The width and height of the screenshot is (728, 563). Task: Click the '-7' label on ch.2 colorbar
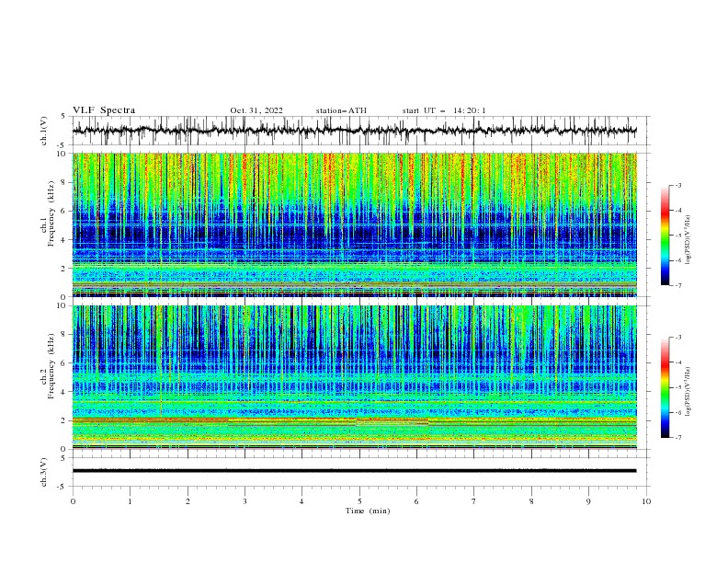[677, 438]
